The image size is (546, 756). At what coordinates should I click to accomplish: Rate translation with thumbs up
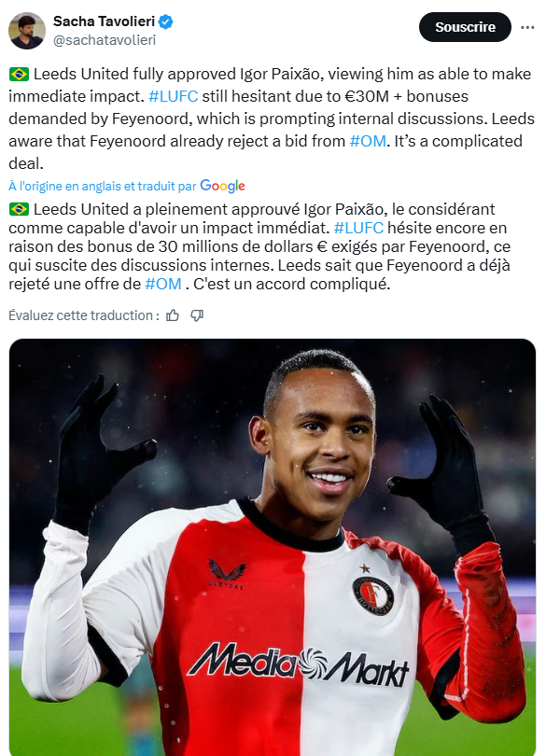[173, 315]
